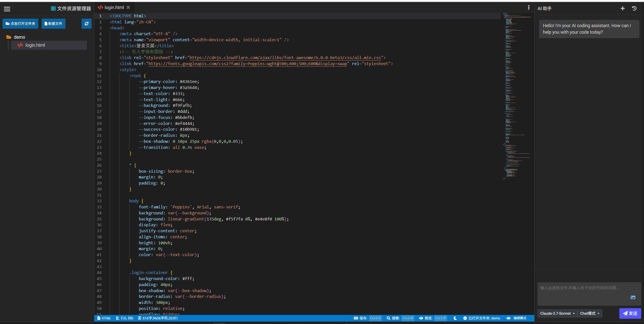Open the Google Fonts Poppins URL link

coord(248,64)
